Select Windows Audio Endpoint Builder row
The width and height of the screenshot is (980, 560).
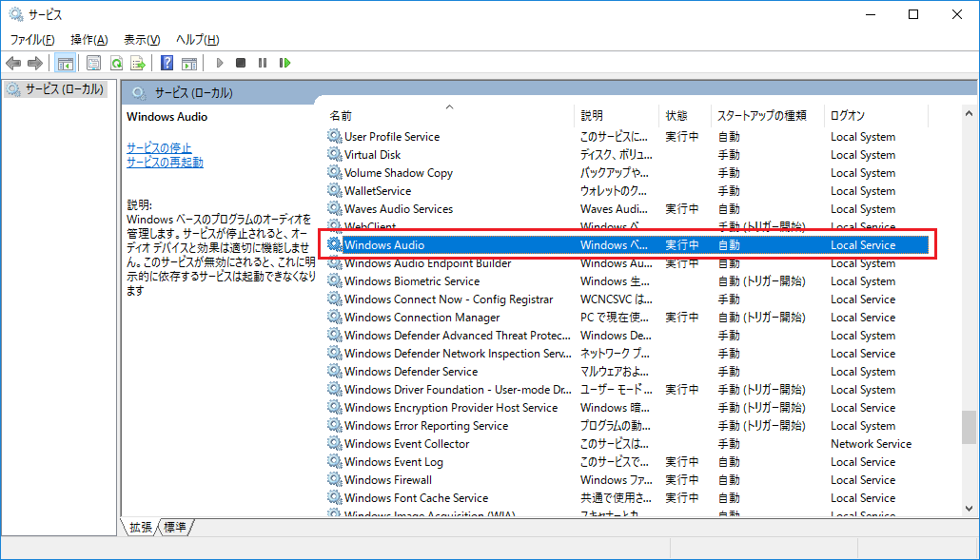627,262
